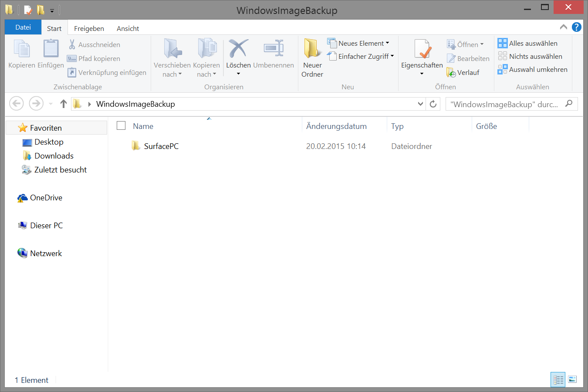The height and width of the screenshot is (392, 588).
Task: Click Alles auswählen
Action: pyautogui.click(x=527, y=43)
